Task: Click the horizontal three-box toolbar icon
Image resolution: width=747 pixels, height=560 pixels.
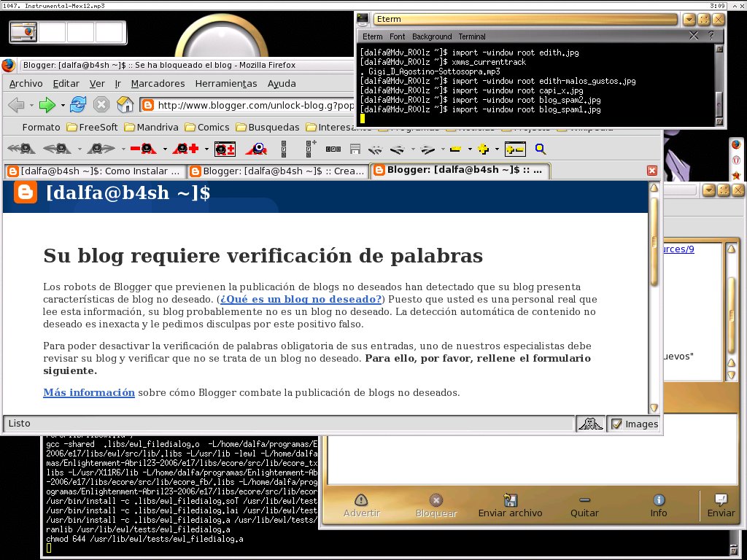Action: [333, 149]
